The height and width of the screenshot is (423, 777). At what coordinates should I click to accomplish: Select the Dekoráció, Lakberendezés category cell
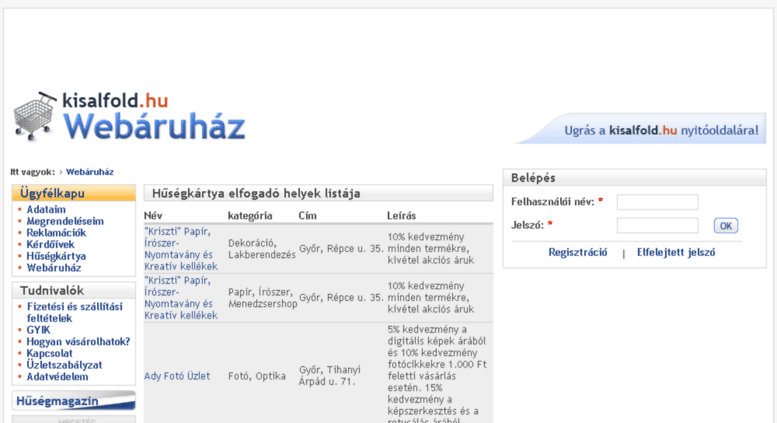(x=262, y=249)
